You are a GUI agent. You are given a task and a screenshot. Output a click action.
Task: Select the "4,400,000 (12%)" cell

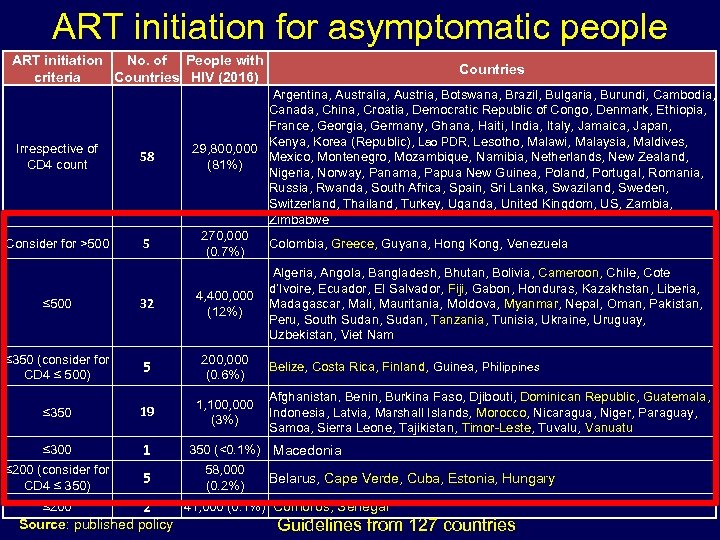tap(225, 304)
